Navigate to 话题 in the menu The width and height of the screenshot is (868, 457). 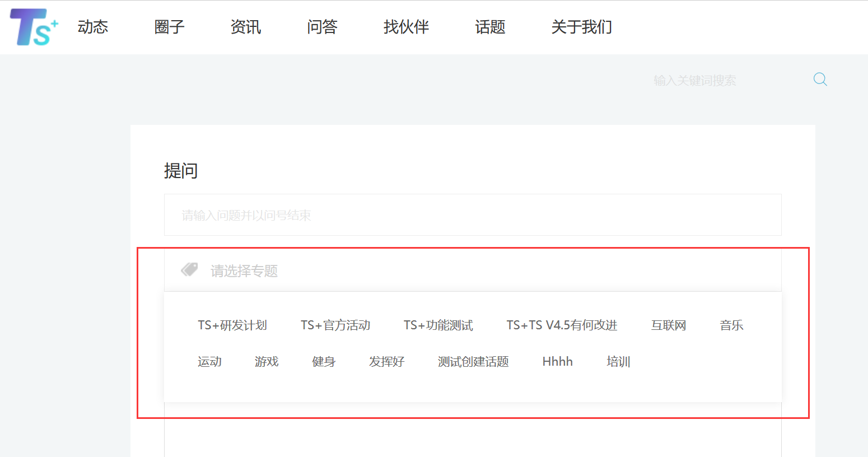pos(490,27)
